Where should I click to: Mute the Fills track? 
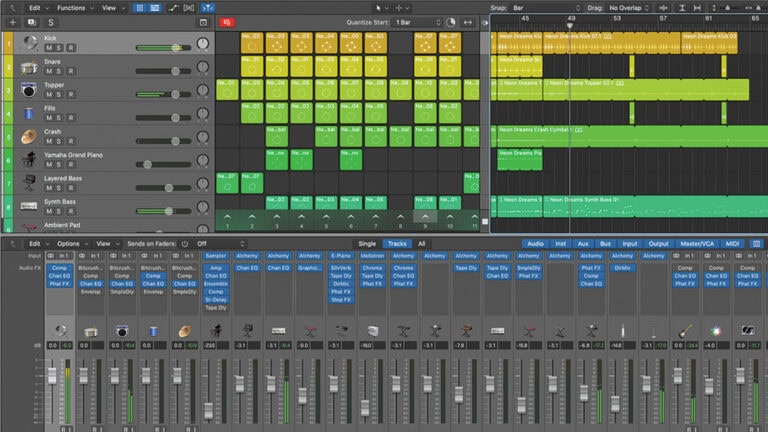point(49,118)
